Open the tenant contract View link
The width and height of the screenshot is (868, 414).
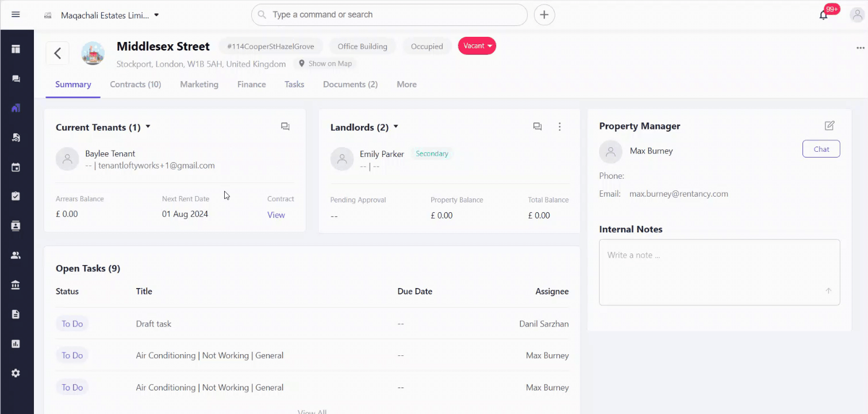[276, 215]
